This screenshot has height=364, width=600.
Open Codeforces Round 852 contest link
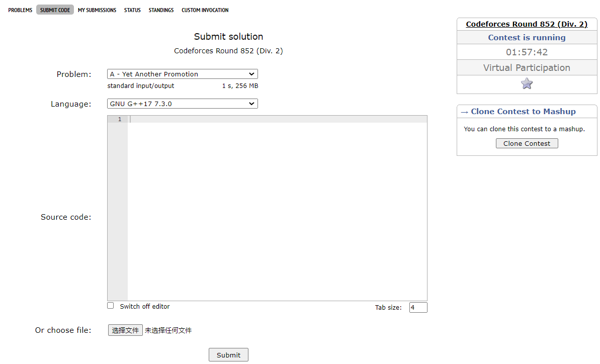(527, 24)
